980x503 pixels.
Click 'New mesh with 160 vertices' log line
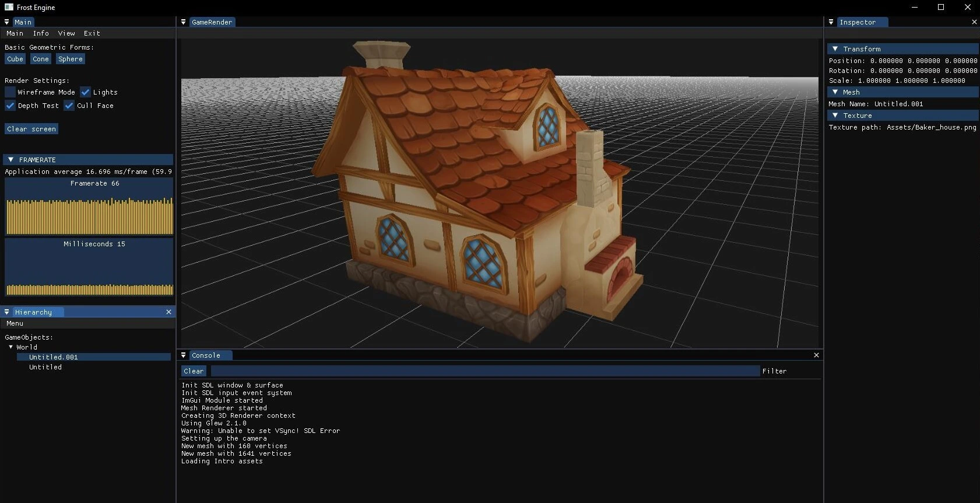[x=234, y=446]
